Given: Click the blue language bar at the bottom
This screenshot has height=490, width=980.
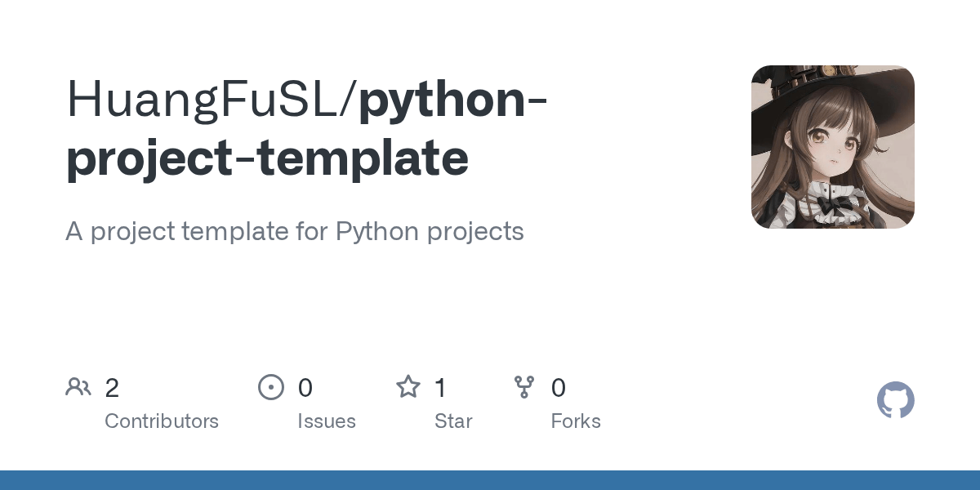Looking at the screenshot, I should pos(490,480).
